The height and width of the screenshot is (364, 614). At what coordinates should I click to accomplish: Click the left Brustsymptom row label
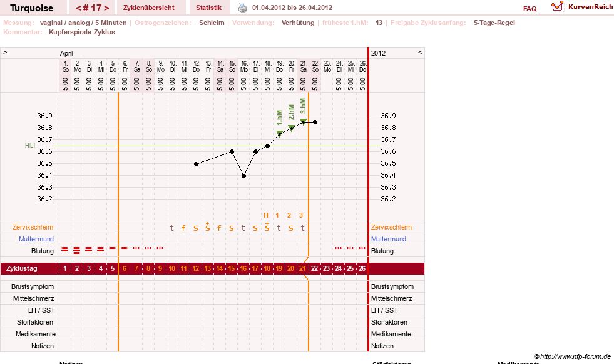click(x=33, y=286)
